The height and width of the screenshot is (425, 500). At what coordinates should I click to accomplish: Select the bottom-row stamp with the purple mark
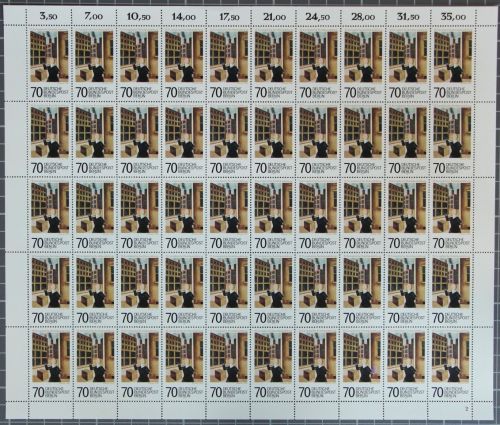[363, 364]
